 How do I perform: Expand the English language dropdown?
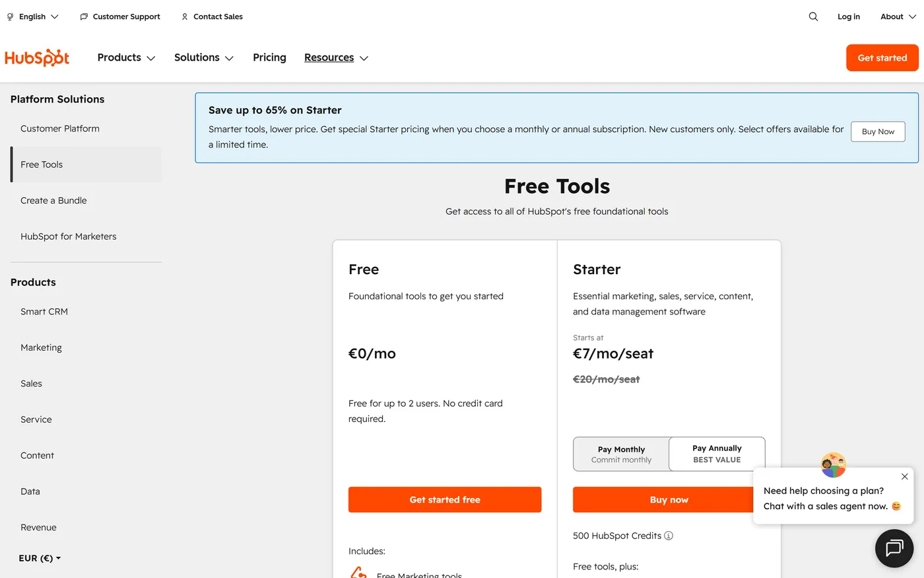(39, 17)
